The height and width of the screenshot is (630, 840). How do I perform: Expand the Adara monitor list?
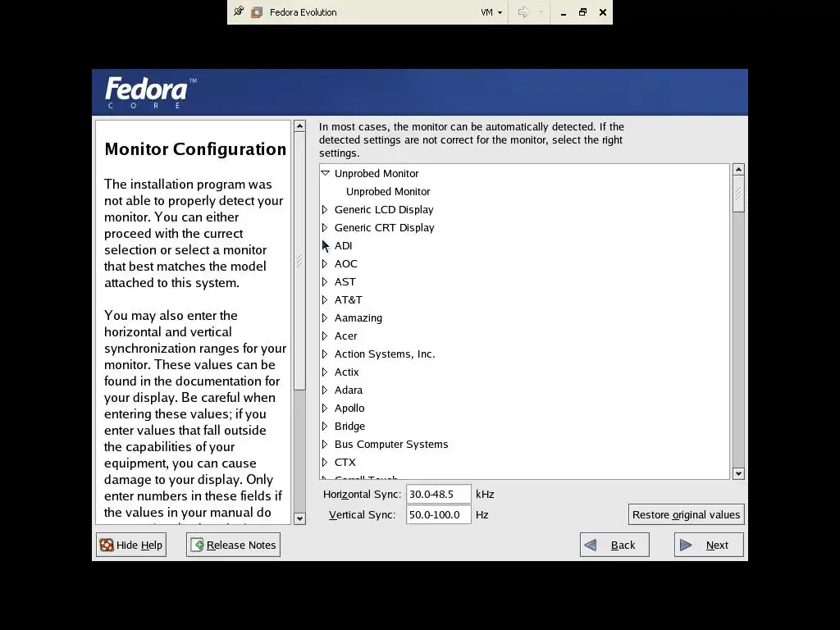pos(325,390)
